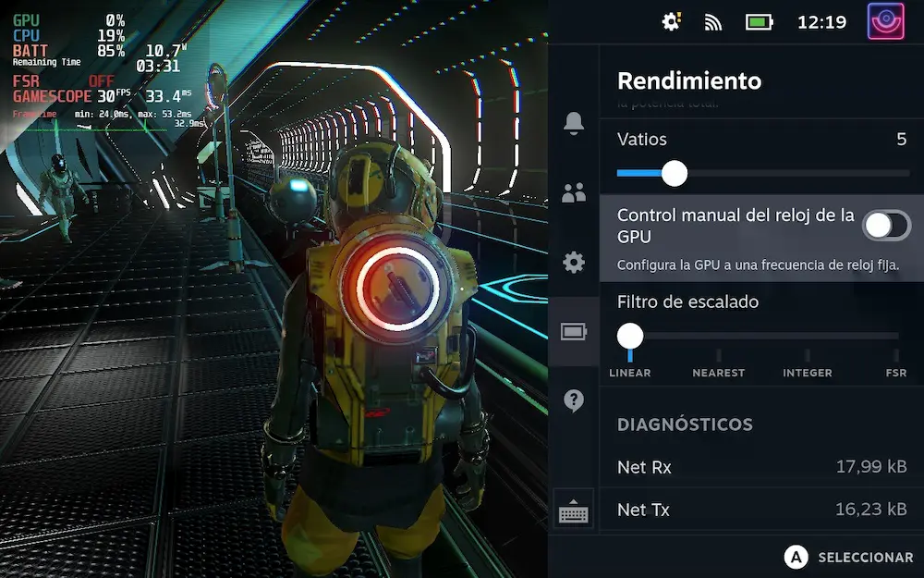Click the A SELECCIONAR button hint
Viewport: 924px width, 578px height.
click(x=848, y=557)
